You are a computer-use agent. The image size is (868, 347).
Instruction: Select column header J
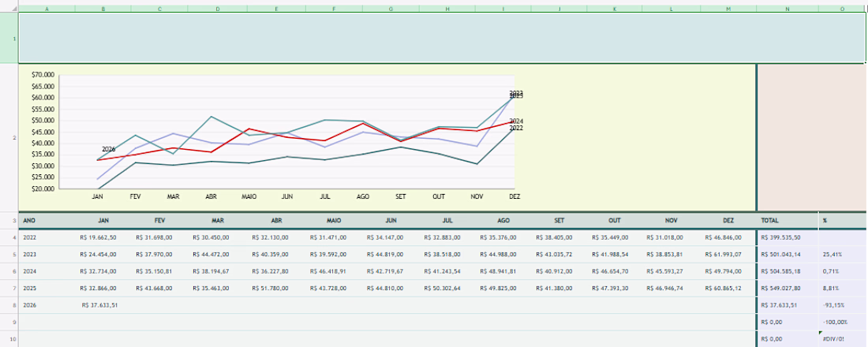[559, 9]
